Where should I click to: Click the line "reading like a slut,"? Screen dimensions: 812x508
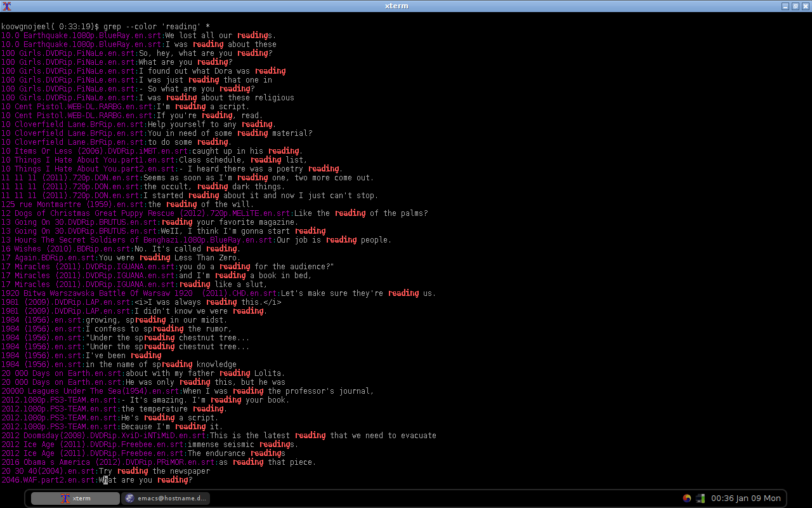coord(223,284)
